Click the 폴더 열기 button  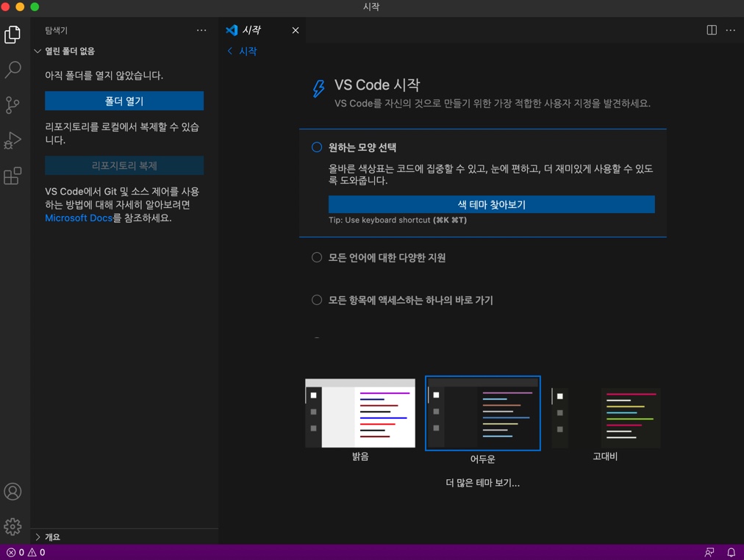click(x=124, y=101)
